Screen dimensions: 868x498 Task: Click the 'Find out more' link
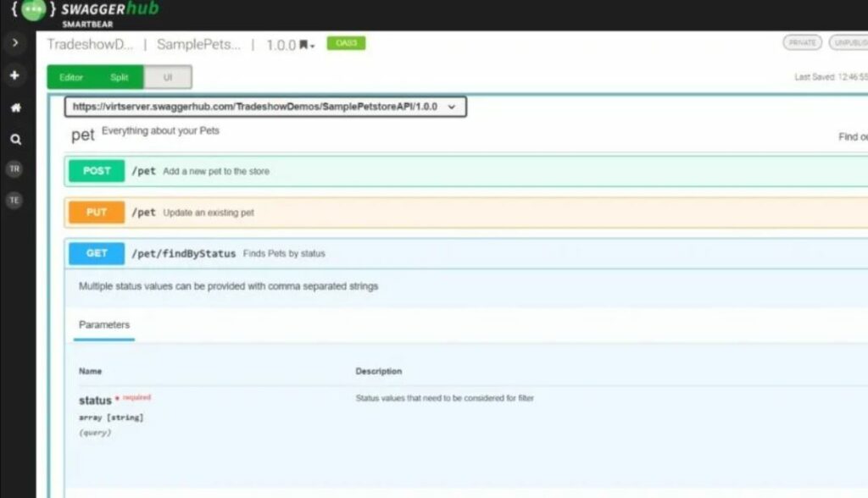click(853, 136)
